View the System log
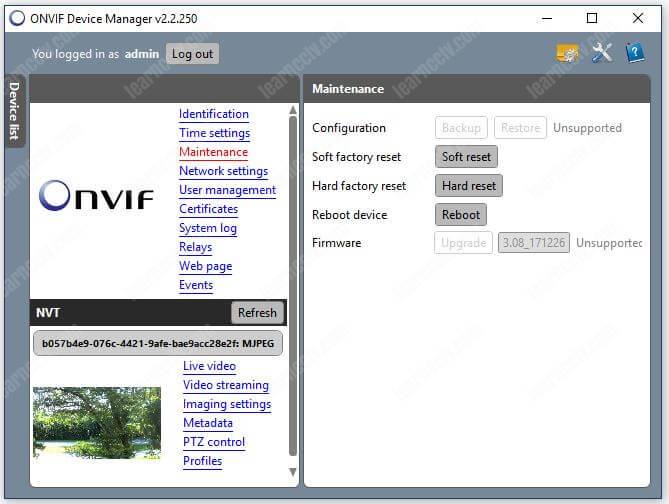669x504 pixels. pos(208,228)
